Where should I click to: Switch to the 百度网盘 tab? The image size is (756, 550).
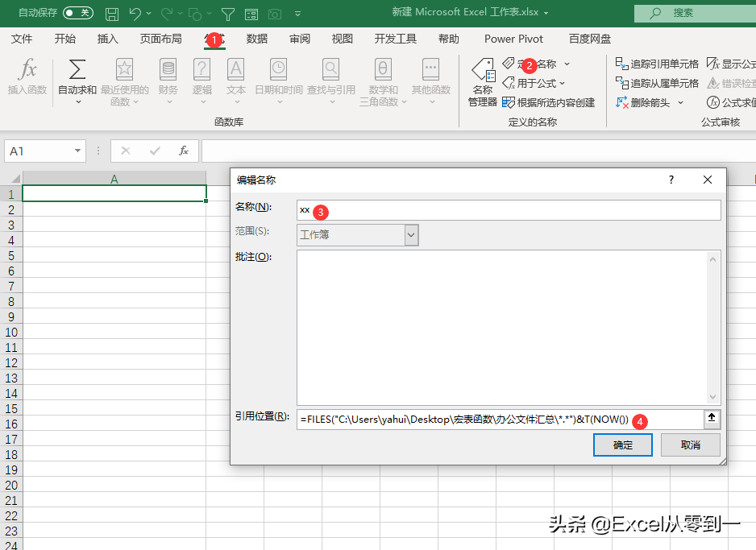[x=590, y=39]
